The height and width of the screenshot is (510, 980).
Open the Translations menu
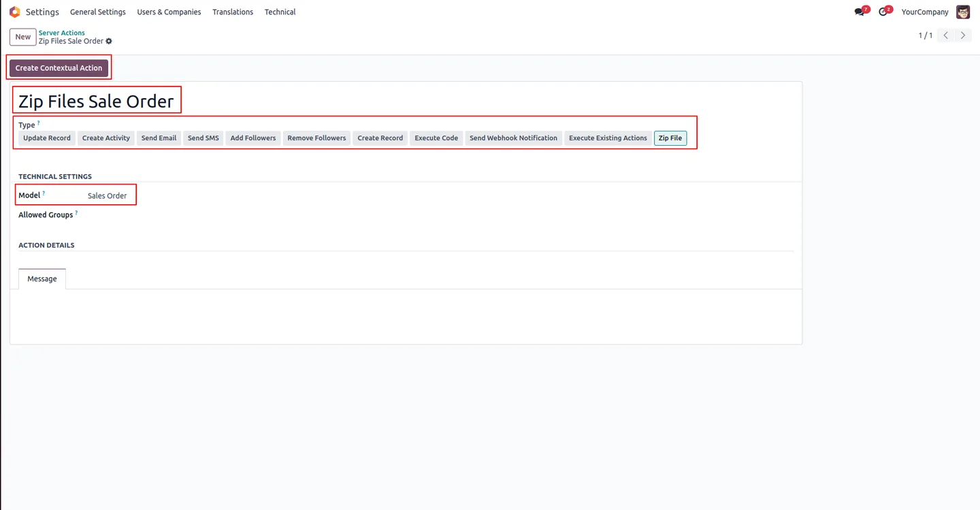click(x=233, y=12)
